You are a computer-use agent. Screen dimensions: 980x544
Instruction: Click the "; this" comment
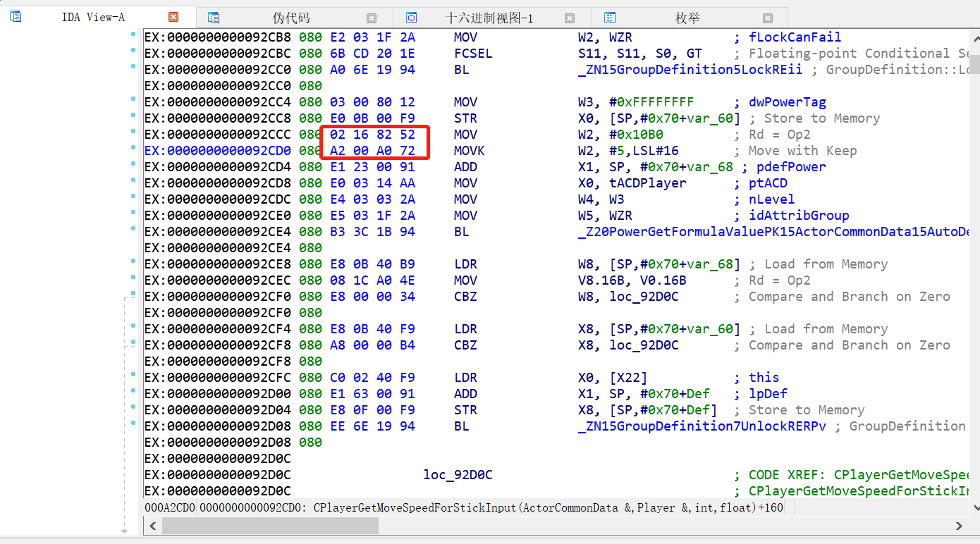tap(757, 378)
